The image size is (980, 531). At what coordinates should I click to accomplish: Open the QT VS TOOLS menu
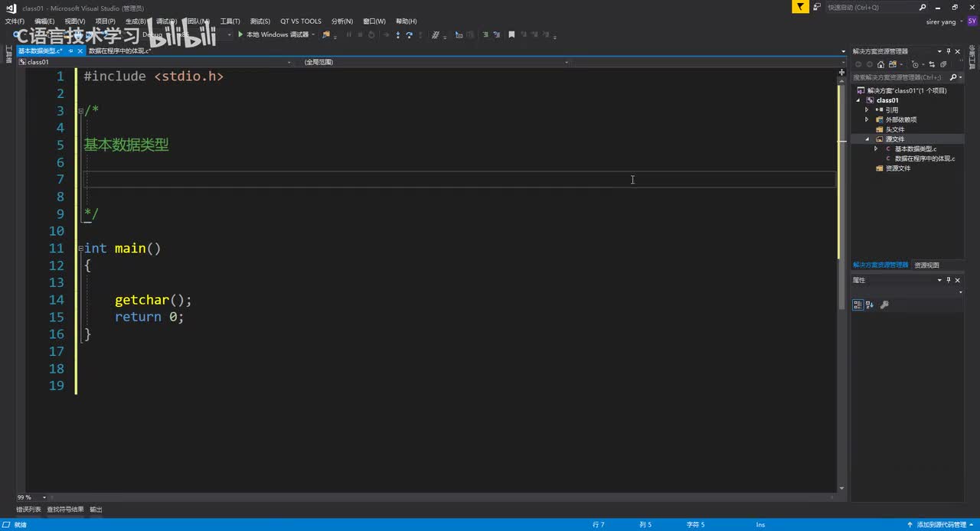[x=301, y=21]
